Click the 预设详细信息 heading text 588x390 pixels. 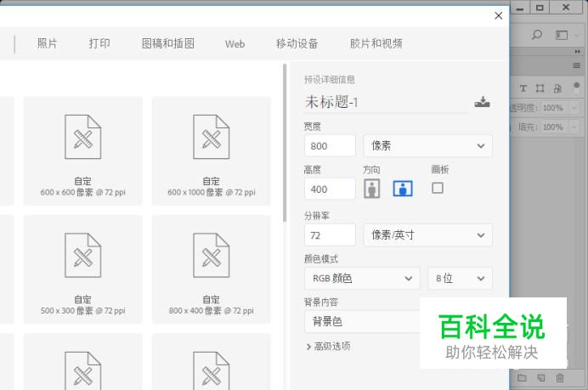[329, 80]
